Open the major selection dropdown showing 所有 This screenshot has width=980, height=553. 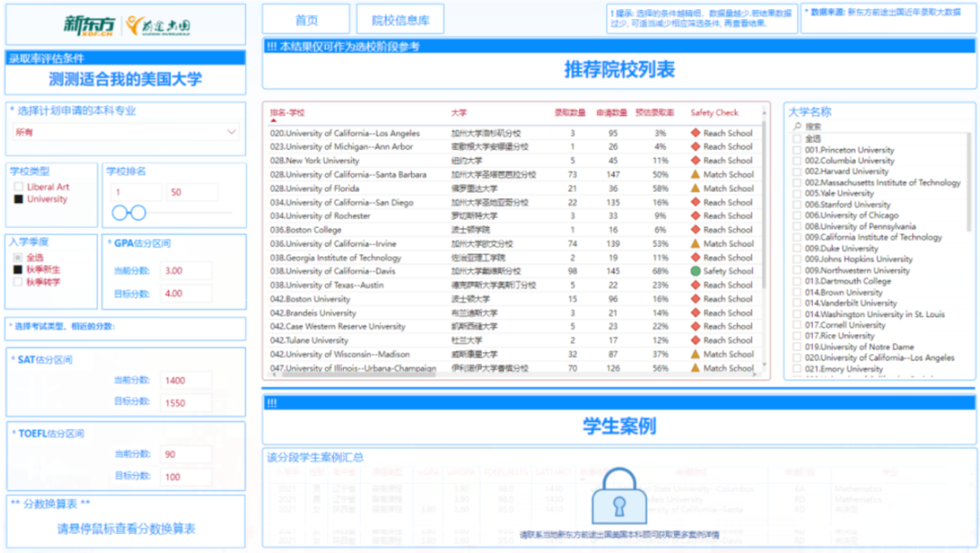[125, 133]
